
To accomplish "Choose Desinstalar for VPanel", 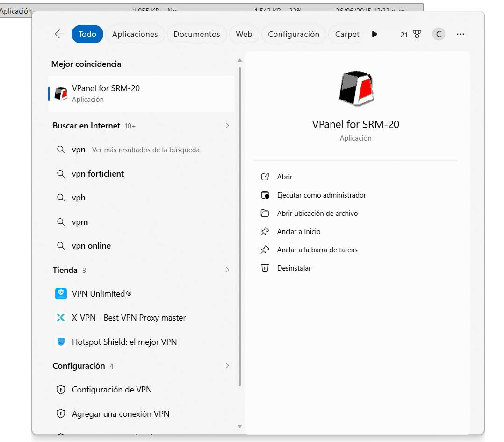I will (x=294, y=268).
